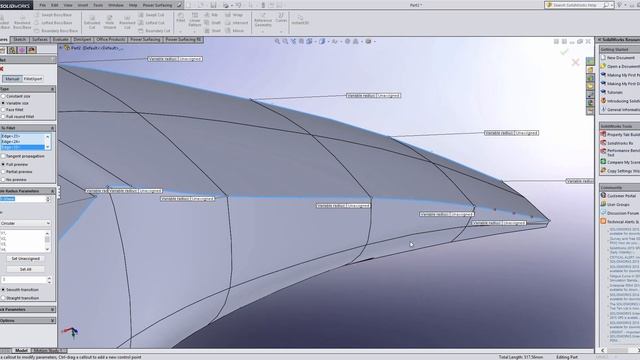
Task: Open the Circular profile dropdown
Action: 25,223
